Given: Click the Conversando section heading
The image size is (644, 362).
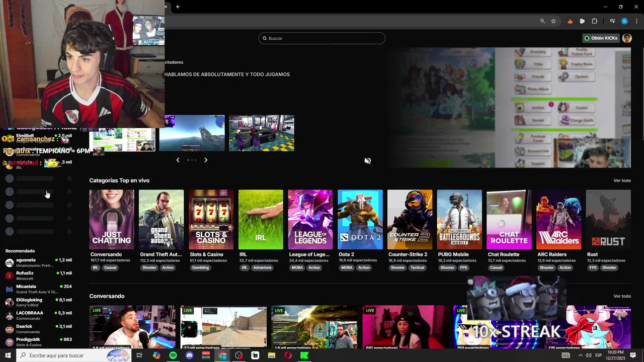Looking at the screenshot, I should (107, 296).
